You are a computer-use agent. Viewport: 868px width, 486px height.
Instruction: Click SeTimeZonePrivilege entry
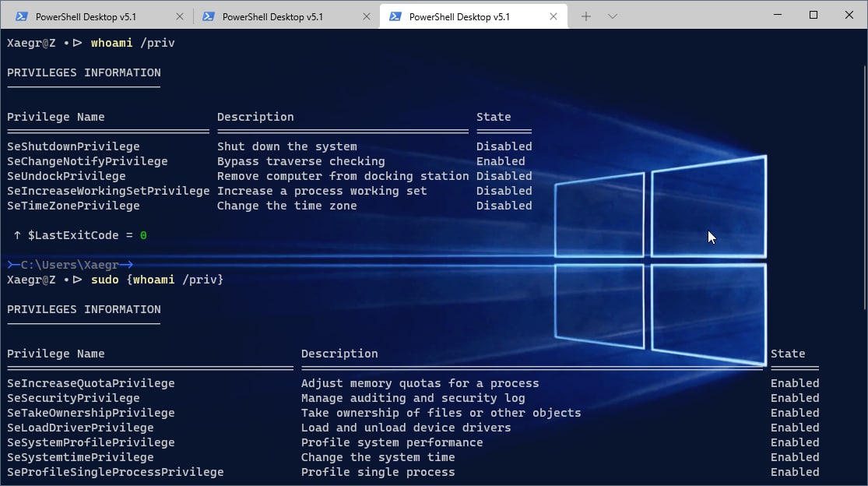pos(73,206)
